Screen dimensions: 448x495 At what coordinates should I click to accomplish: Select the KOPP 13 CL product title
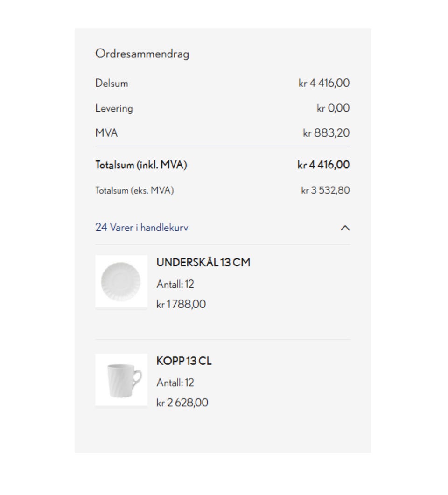[x=184, y=361]
